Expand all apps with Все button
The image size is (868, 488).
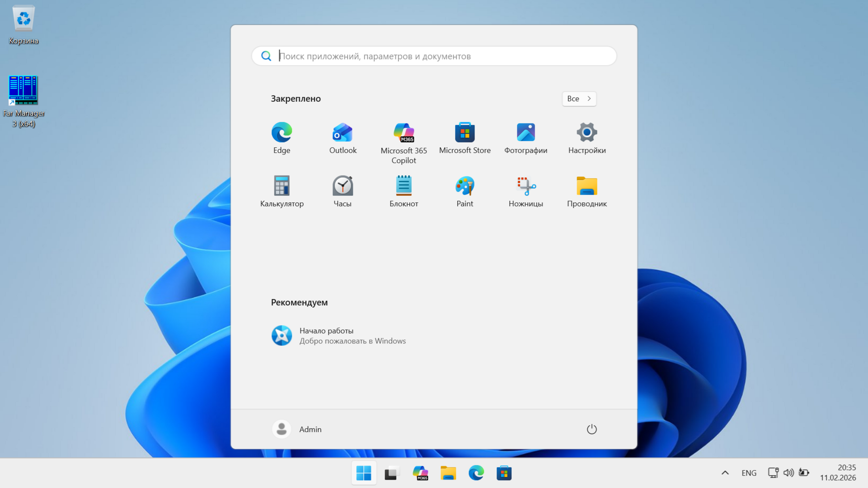coord(579,99)
